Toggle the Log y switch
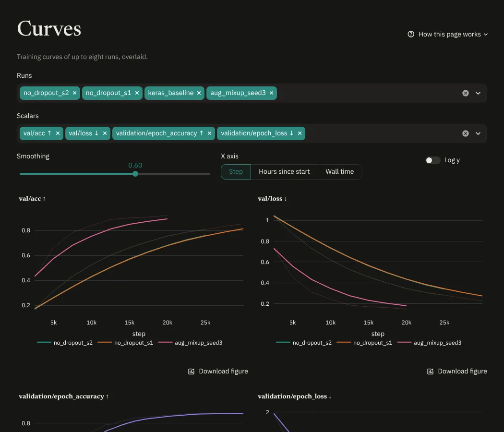The height and width of the screenshot is (432, 504). (432, 160)
